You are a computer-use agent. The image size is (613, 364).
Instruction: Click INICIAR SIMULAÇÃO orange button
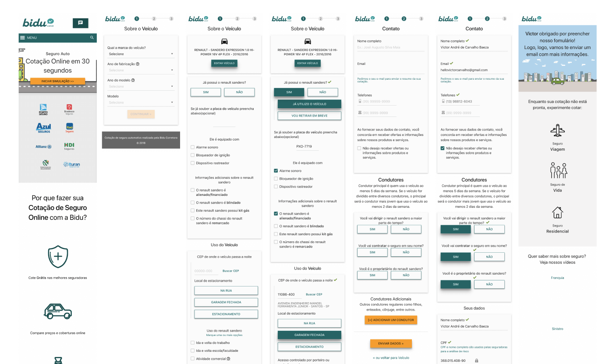(x=57, y=81)
